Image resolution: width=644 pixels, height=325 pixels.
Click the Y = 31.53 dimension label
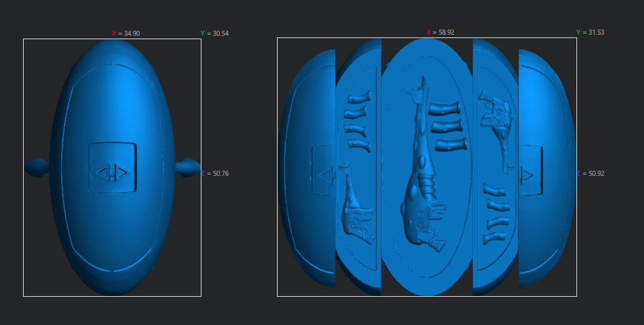tap(590, 32)
